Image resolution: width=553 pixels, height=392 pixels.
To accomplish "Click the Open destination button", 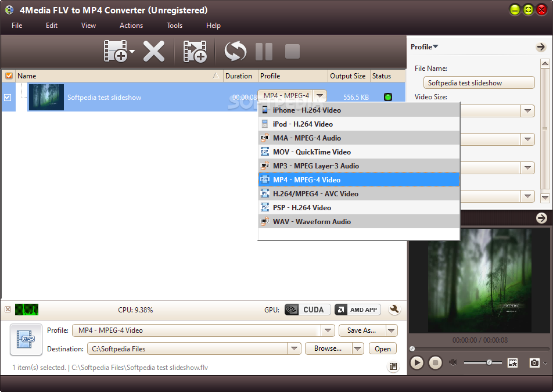I will (383, 348).
